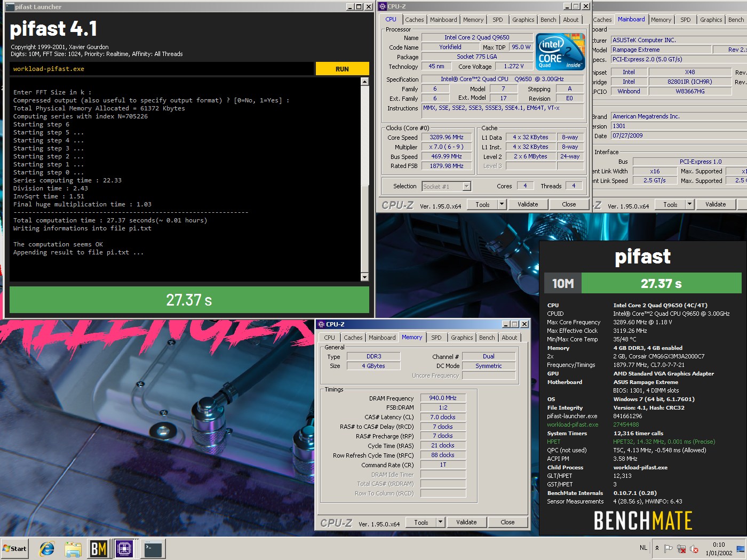Click the green 27.37 s BenchMate score bar

662,283
